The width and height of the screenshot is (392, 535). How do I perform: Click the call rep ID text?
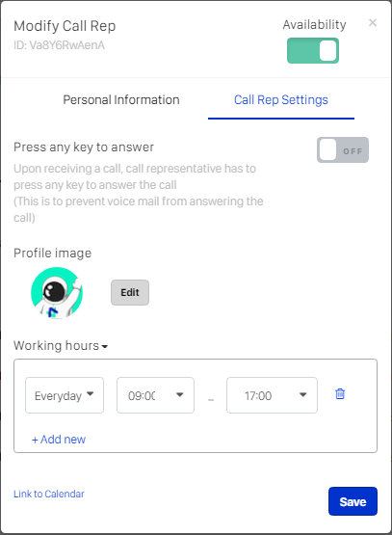(59, 45)
